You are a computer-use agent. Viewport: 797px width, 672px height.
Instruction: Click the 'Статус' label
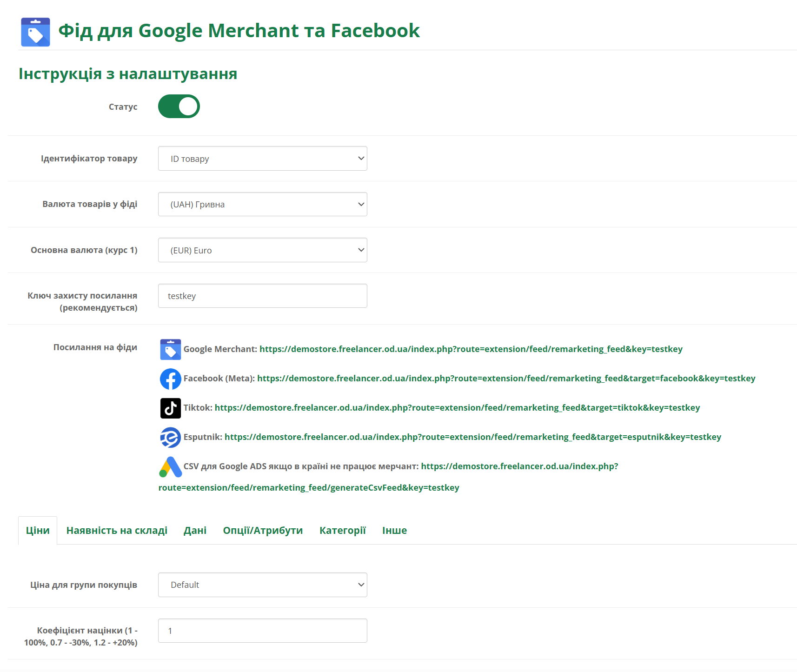click(x=123, y=107)
